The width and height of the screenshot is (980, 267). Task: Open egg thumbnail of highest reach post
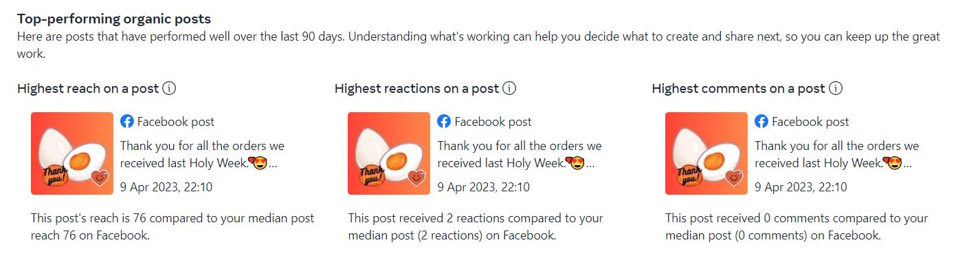(x=72, y=153)
